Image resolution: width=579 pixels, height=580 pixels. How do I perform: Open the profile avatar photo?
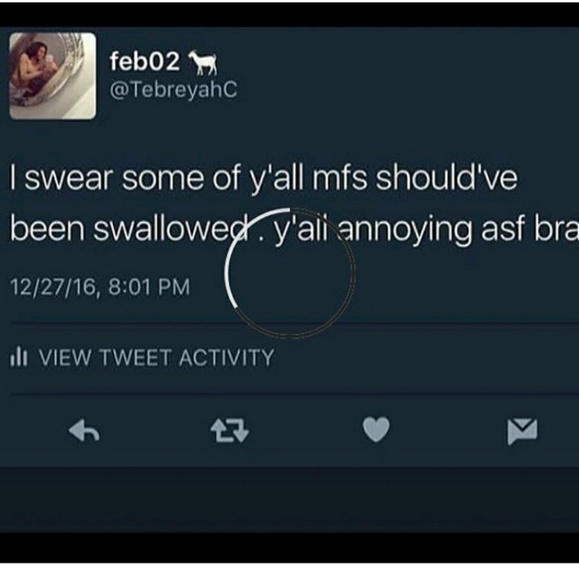(53, 76)
